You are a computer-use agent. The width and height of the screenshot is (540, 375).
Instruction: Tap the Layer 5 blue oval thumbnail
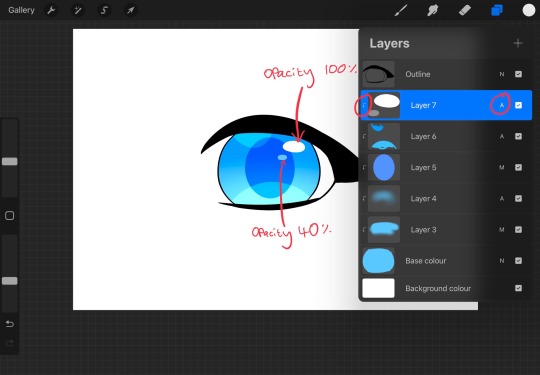(384, 167)
